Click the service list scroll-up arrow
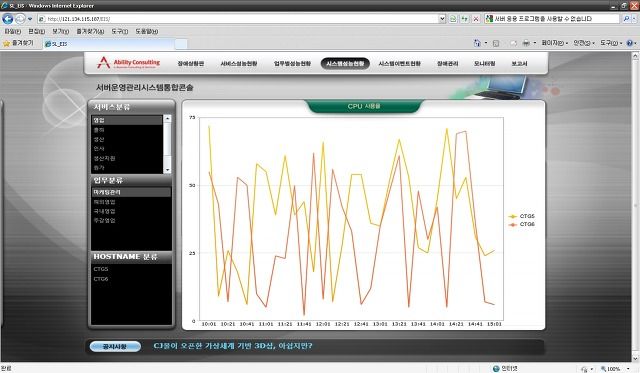Viewport: 640px width, 373px height. (167, 119)
